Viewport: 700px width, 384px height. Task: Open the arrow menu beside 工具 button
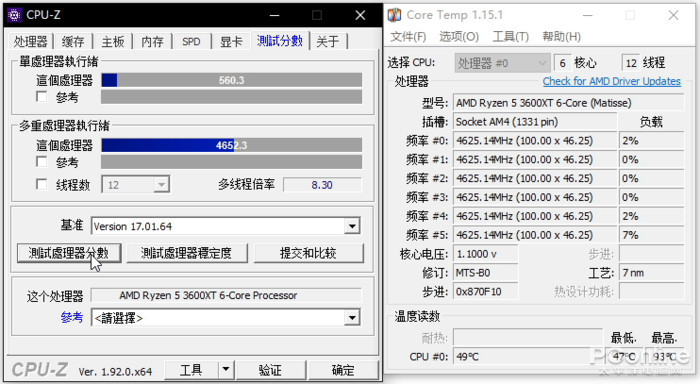[226, 370]
